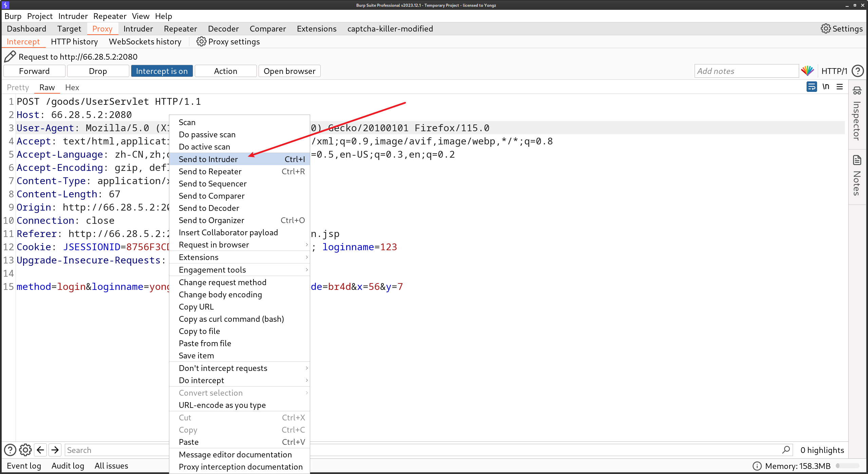
Task: Click the help question mark near HTTP/1
Action: point(857,71)
